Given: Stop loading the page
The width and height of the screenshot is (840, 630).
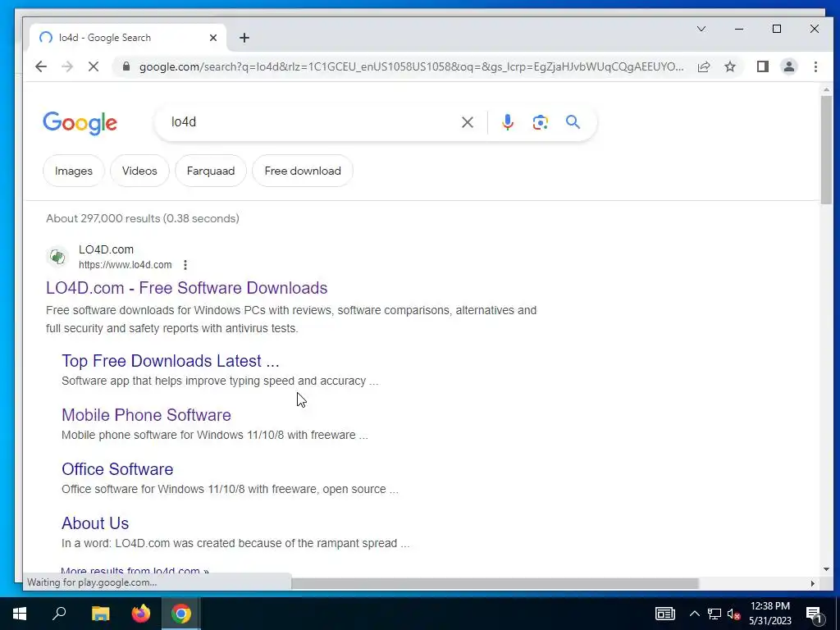Looking at the screenshot, I should pos(94,66).
